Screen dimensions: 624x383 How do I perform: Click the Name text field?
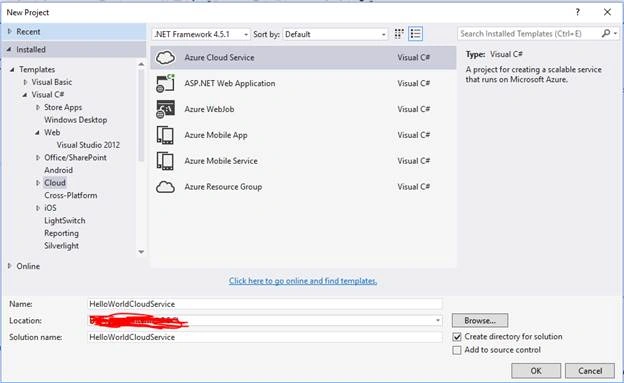(x=265, y=304)
